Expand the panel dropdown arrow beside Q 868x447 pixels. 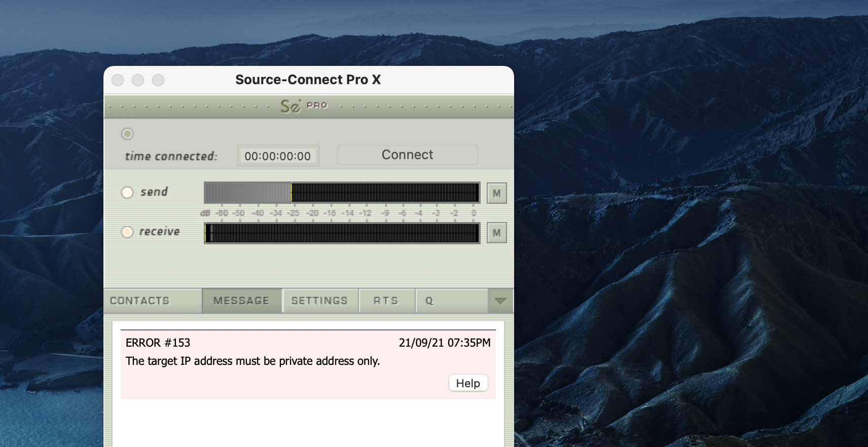point(500,301)
